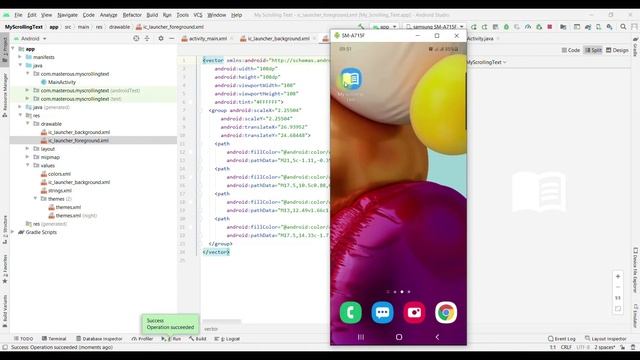Collapse the app module tree node

coord(13,49)
